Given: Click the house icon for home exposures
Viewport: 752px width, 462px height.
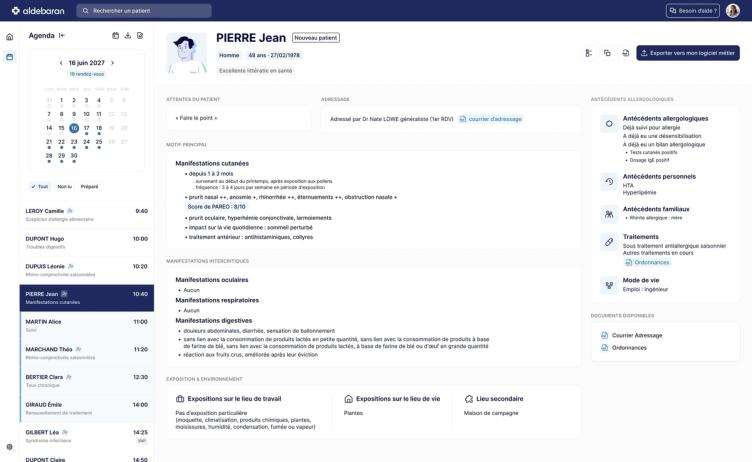Looking at the screenshot, I should (349, 399).
